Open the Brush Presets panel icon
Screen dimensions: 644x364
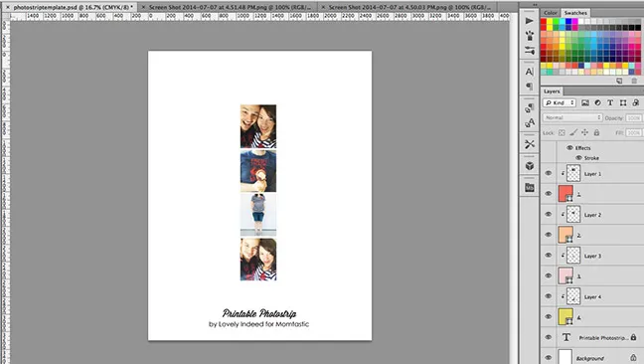(x=530, y=51)
